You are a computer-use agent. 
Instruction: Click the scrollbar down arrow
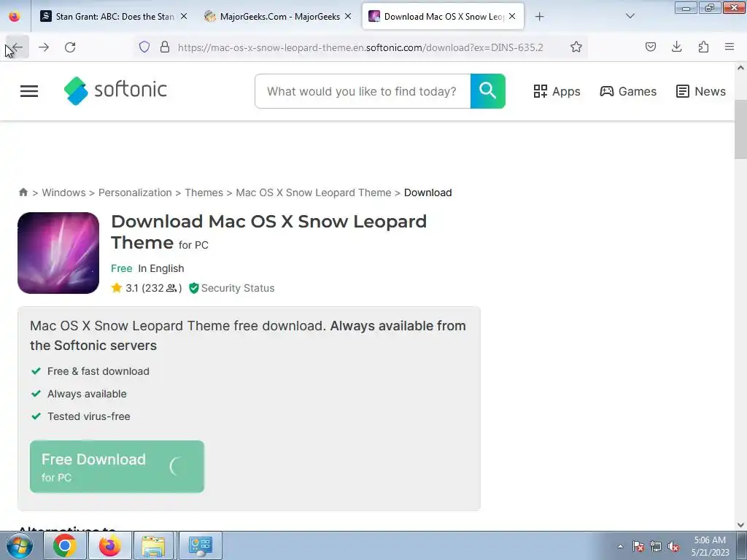click(x=740, y=525)
